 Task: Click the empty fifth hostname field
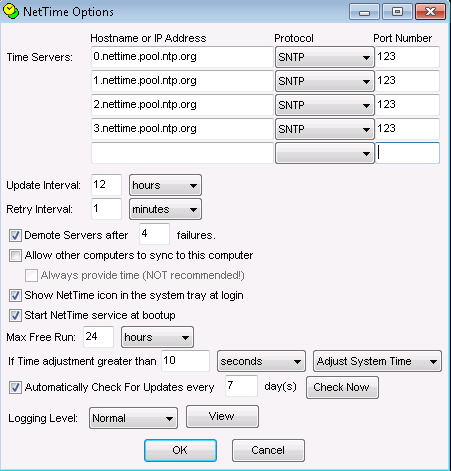click(182, 153)
